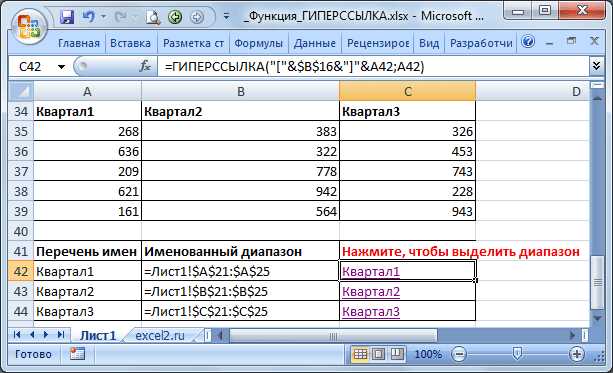Viewport: 613px width, 373px height.
Task: Click the Redo arrow in the quick toolbar
Action: 121,17
